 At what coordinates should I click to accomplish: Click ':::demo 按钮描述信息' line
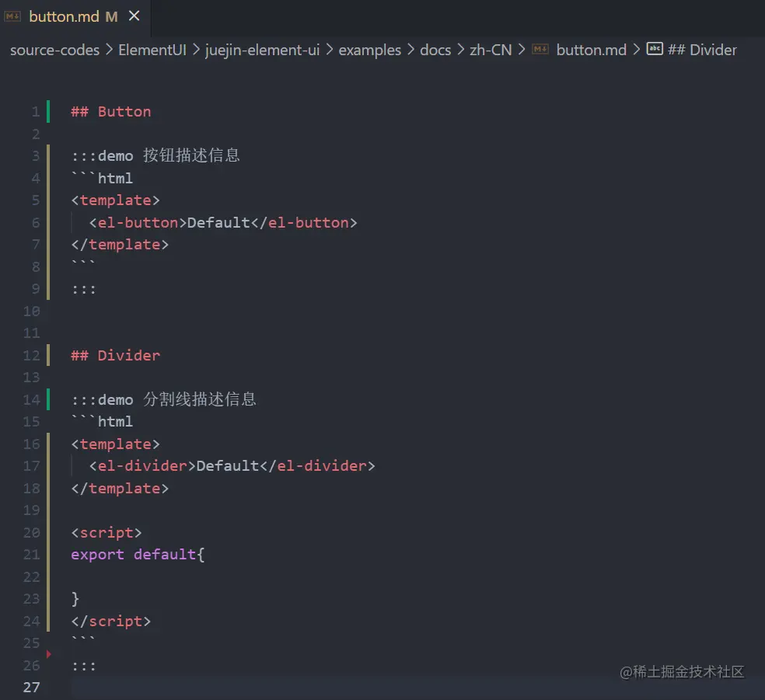pos(155,155)
